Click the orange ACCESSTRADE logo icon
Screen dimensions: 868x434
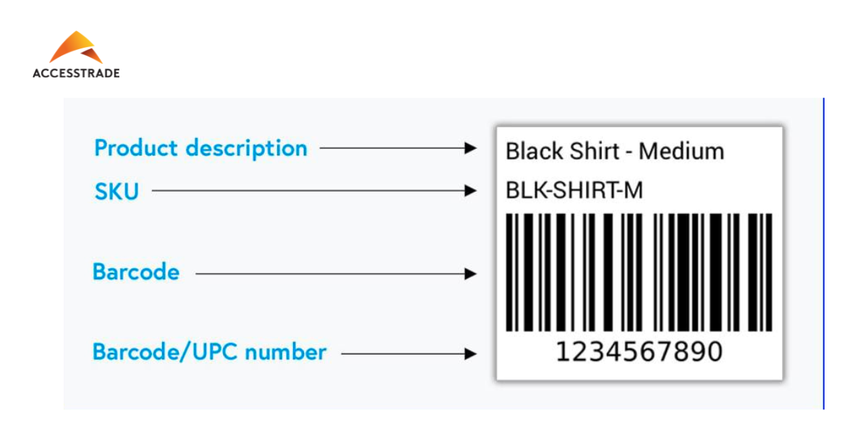click(x=76, y=48)
